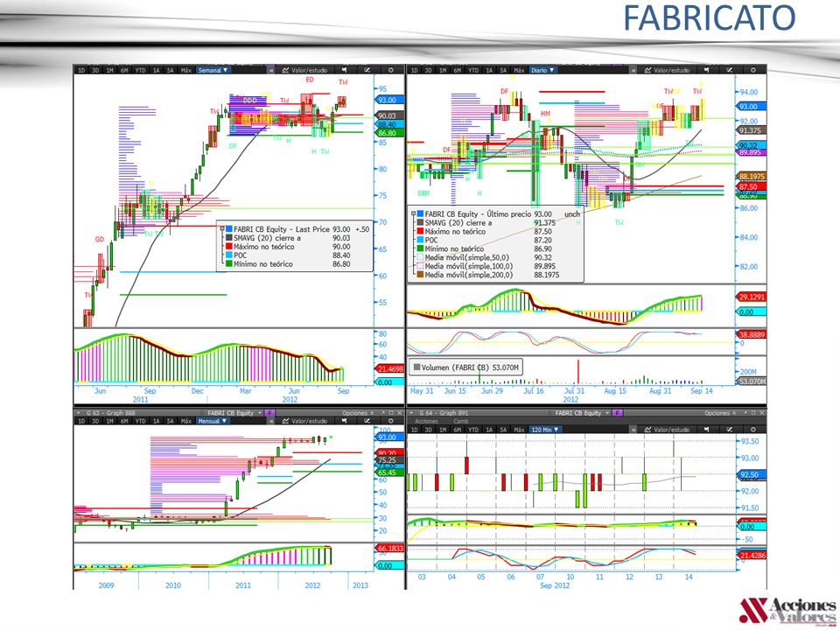
Task: Select 3D range in Mensual chart
Action: [94, 421]
